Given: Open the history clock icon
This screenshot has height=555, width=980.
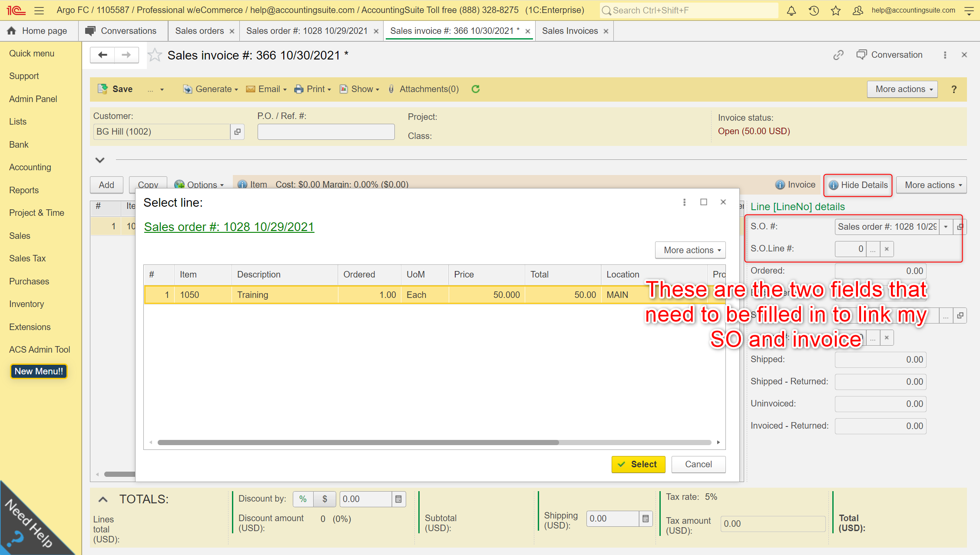Looking at the screenshot, I should click(x=814, y=10).
